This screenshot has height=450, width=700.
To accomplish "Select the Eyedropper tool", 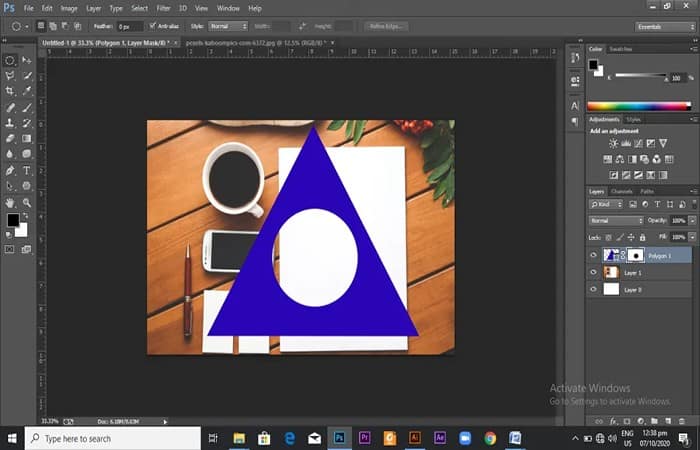I will pos(27,91).
